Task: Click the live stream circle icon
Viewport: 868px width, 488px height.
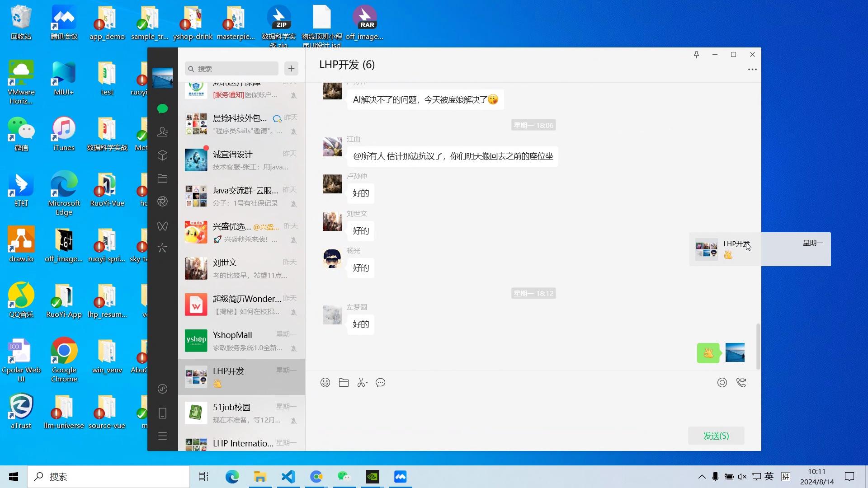Action: click(x=722, y=383)
